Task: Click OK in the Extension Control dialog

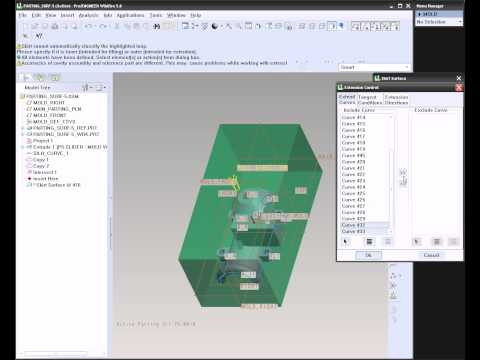Action: click(368, 255)
